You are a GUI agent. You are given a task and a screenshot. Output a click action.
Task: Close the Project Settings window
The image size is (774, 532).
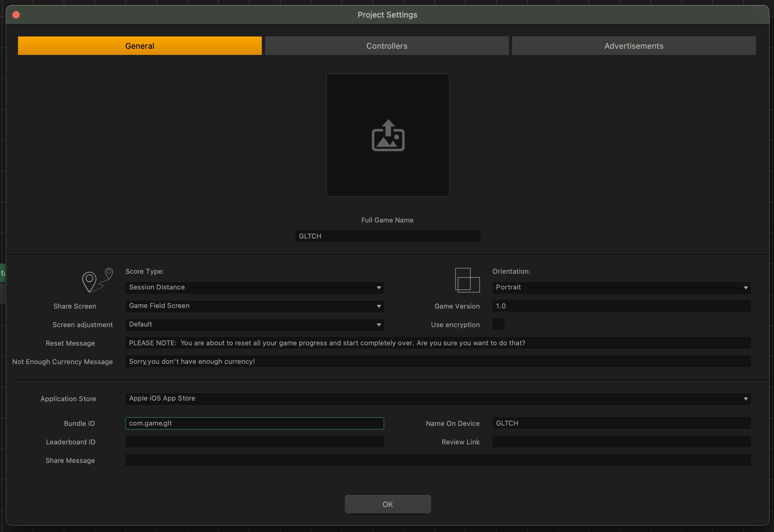point(16,15)
